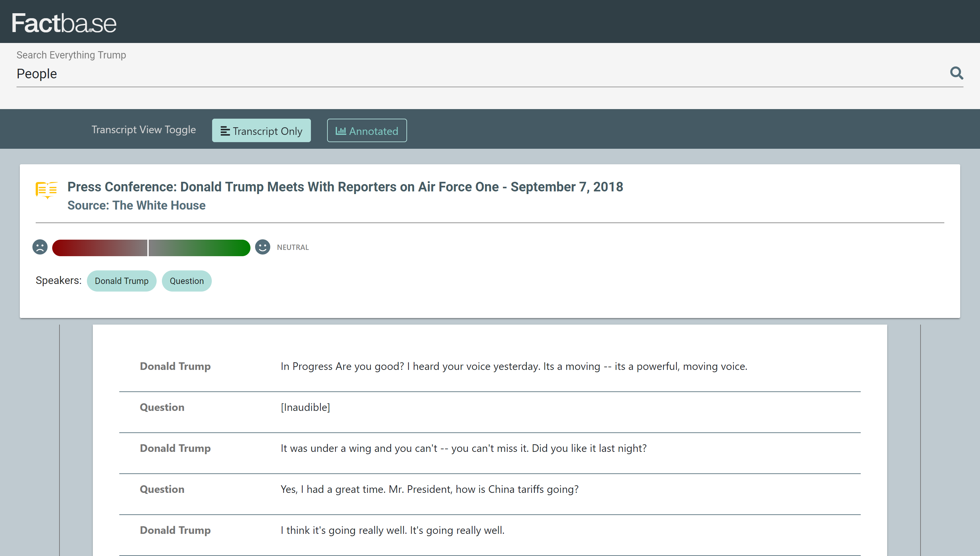Filter by Donald Trump speaker chip
This screenshot has width=980, height=556.
122,281
